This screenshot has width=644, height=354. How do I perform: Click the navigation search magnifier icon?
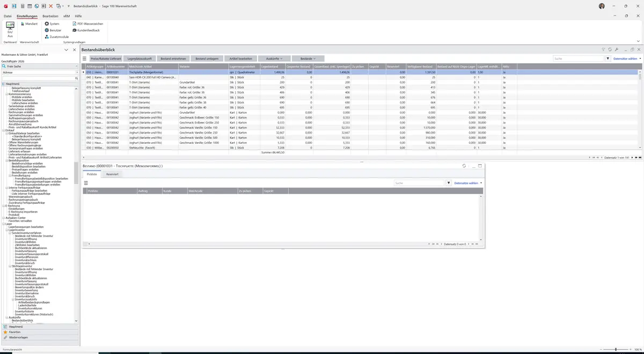[76, 78]
